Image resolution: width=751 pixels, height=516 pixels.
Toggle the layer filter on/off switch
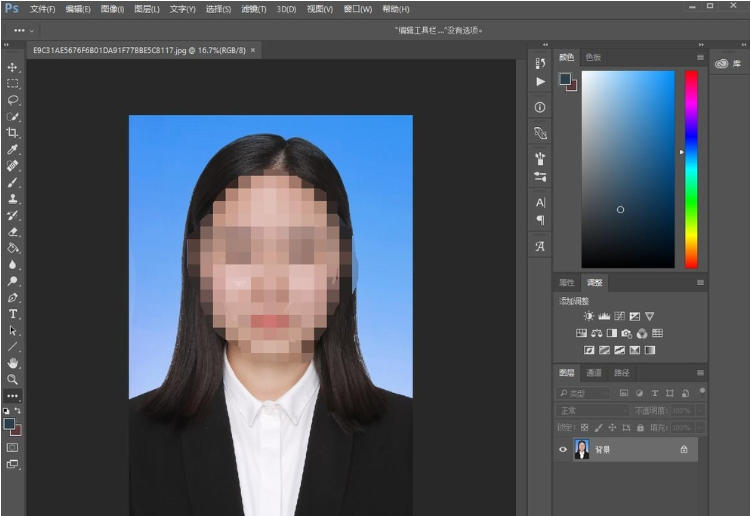(702, 391)
